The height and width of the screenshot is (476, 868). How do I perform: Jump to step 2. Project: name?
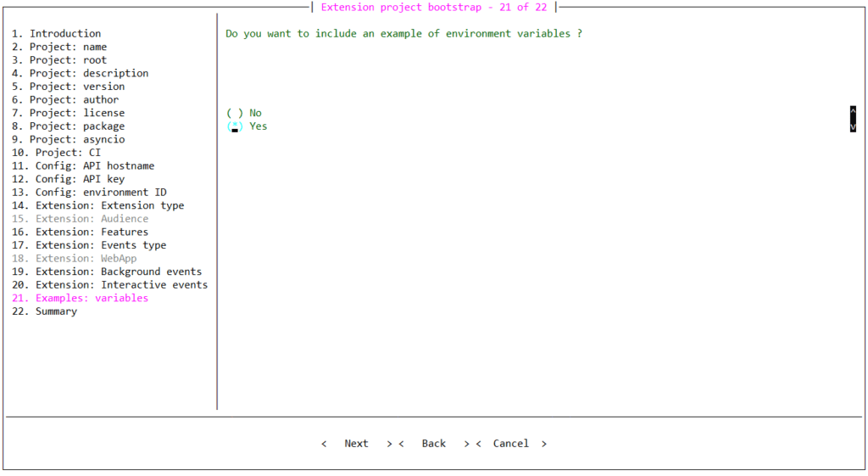59,48
